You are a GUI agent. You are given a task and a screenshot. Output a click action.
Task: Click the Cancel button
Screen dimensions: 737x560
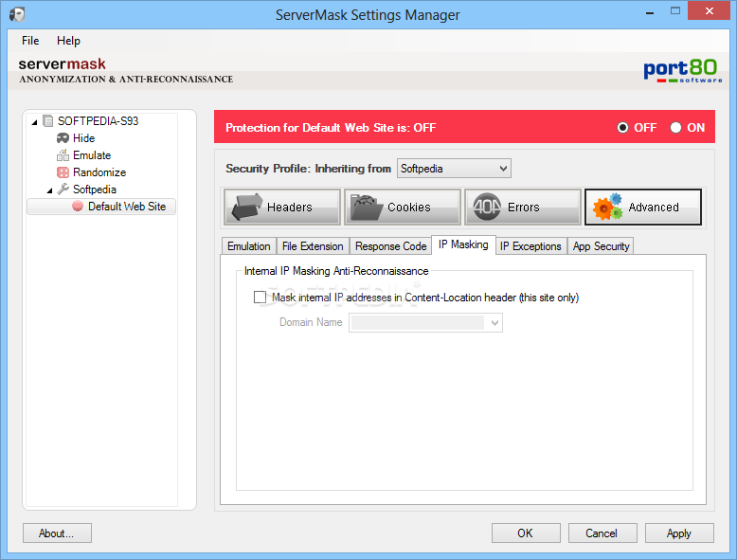[x=602, y=533]
